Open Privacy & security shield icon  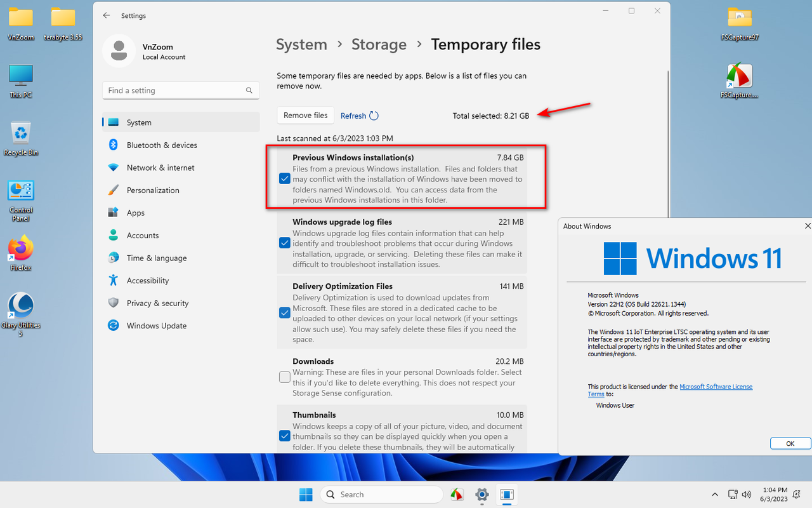pos(113,303)
